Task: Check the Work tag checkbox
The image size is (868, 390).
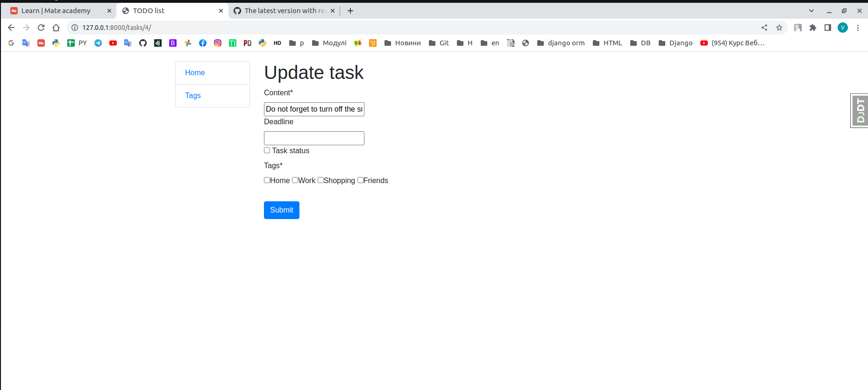Action: [x=295, y=180]
